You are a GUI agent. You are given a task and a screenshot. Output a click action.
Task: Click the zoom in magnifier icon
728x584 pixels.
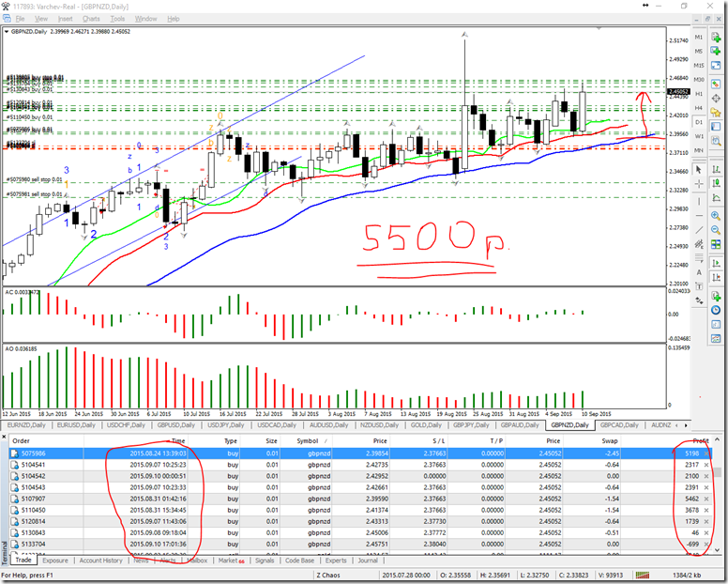[716, 216]
